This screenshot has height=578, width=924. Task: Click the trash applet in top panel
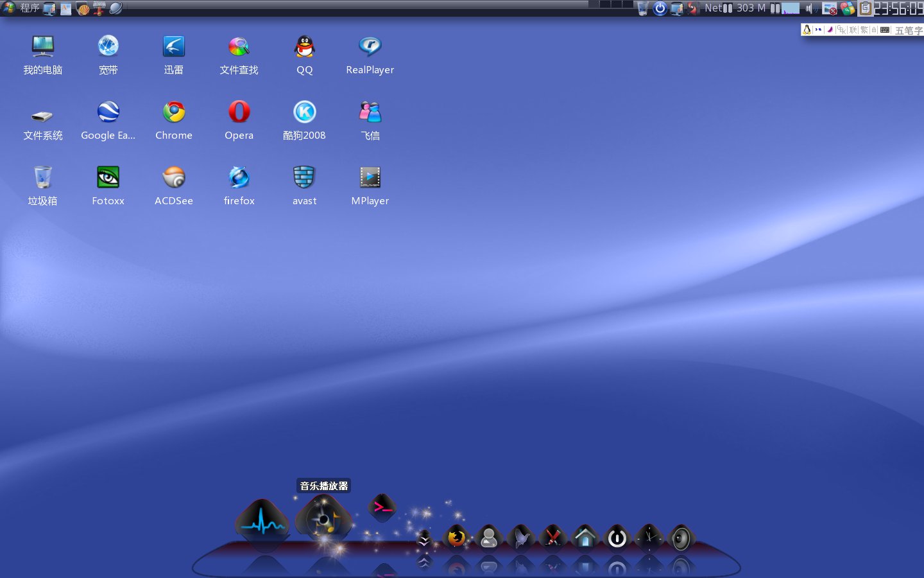(642, 9)
